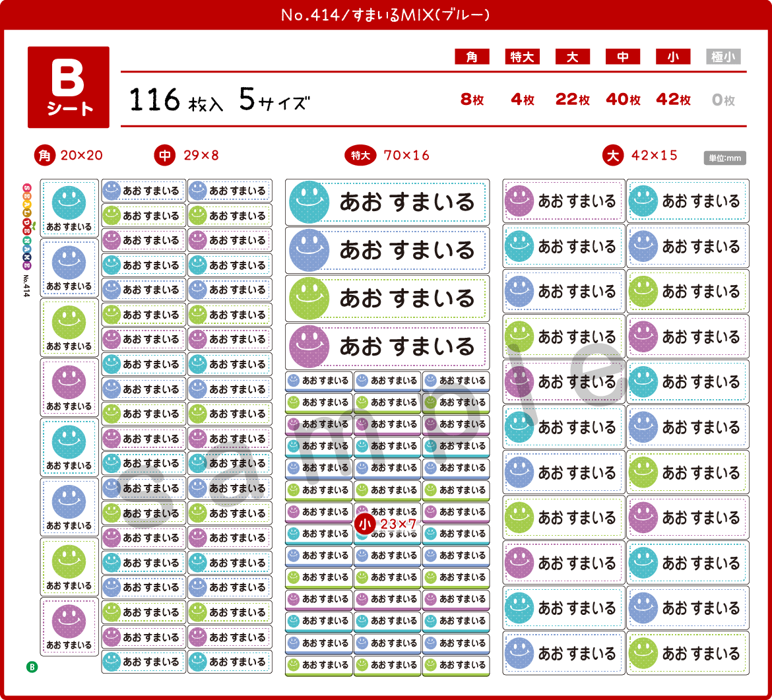Click the 23×7 dimension text
Viewport: 772px width, 700px height.
click(x=399, y=525)
